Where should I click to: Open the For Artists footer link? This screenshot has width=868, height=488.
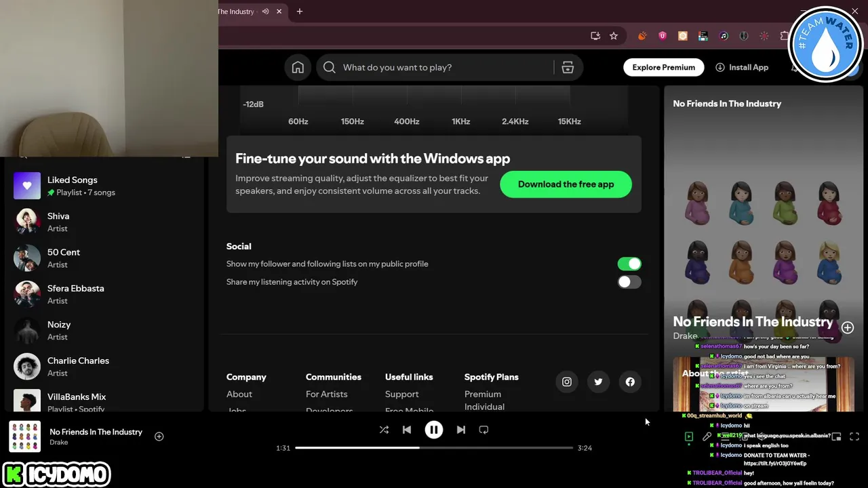pyautogui.click(x=326, y=394)
